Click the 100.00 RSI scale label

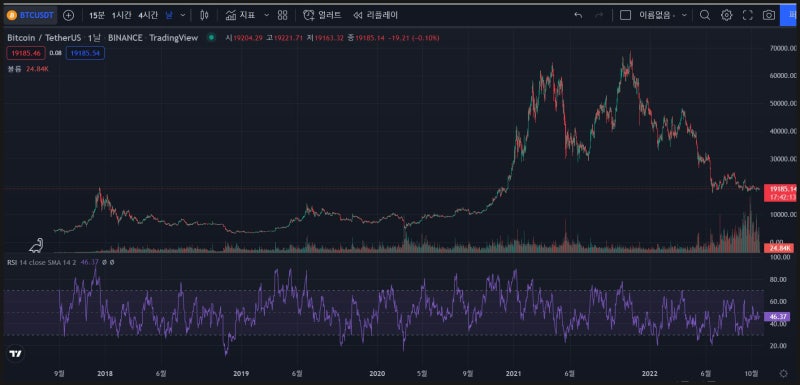click(x=780, y=258)
